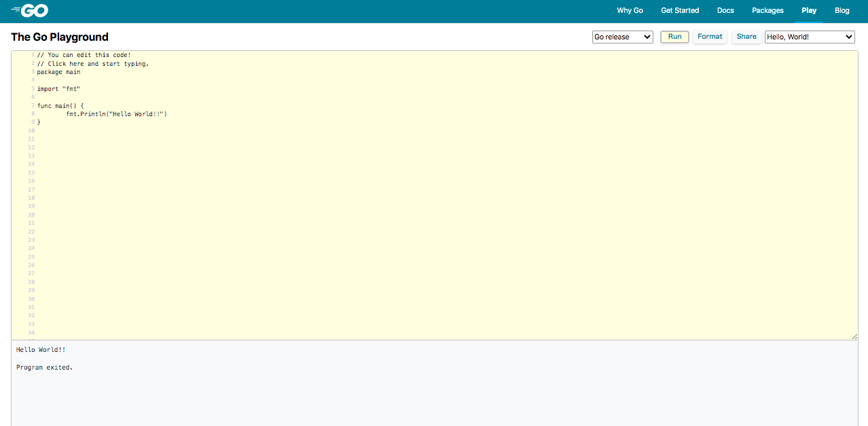Share the playground snippet
This screenshot has width=868, height=426.
(746, 36)
